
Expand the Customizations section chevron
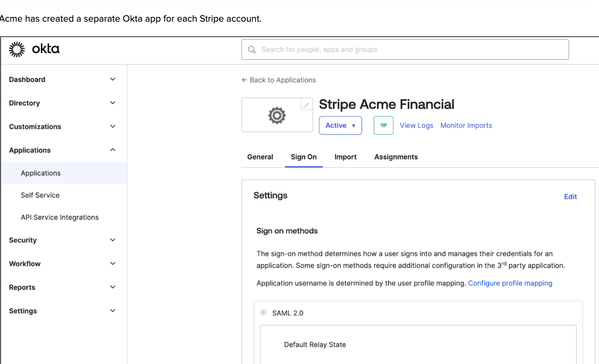[x=113, y=126]
